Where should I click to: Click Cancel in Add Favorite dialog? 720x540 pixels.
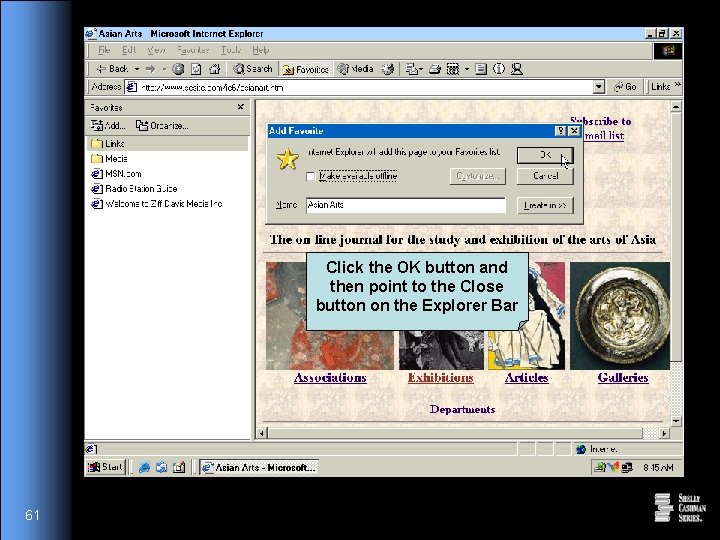(545, 176)
